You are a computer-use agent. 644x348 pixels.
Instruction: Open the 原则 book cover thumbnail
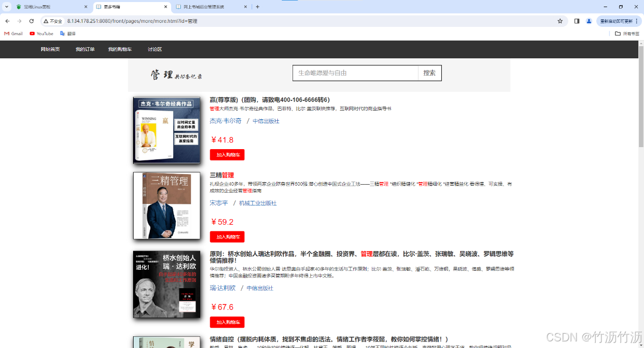[167, 284]
